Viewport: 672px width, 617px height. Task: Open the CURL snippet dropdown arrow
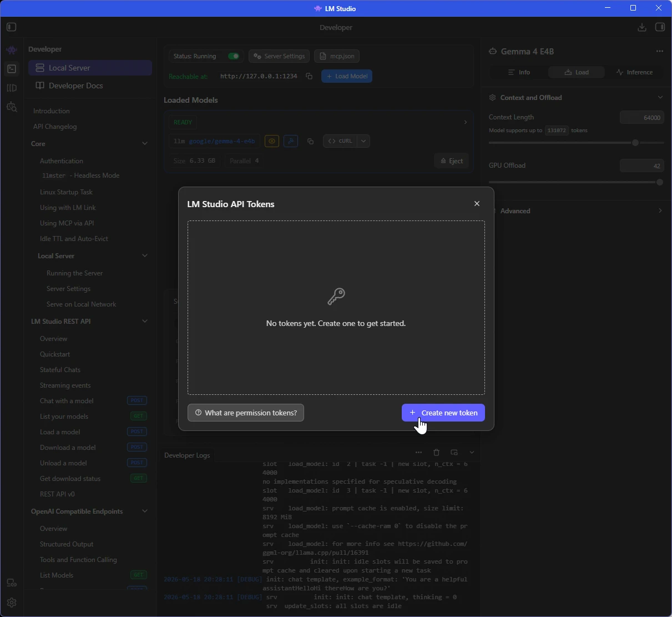point(363,141)
